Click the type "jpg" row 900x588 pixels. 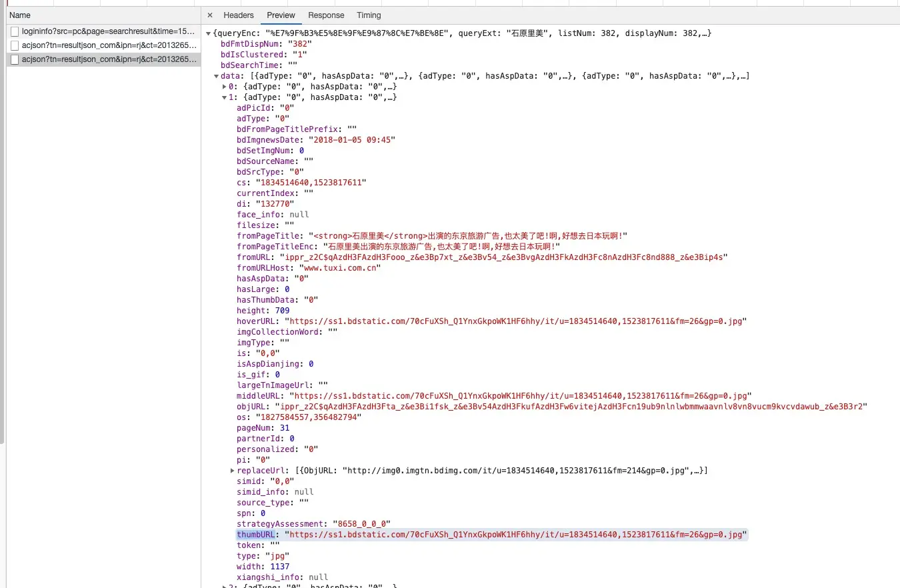pyautogui.click(x=263, y=556)
